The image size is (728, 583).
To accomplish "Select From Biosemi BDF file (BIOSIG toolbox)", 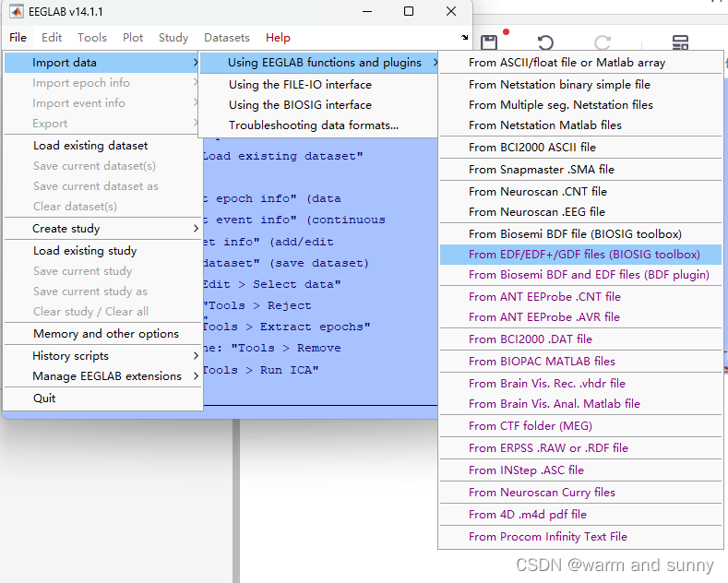I will 580,234.
